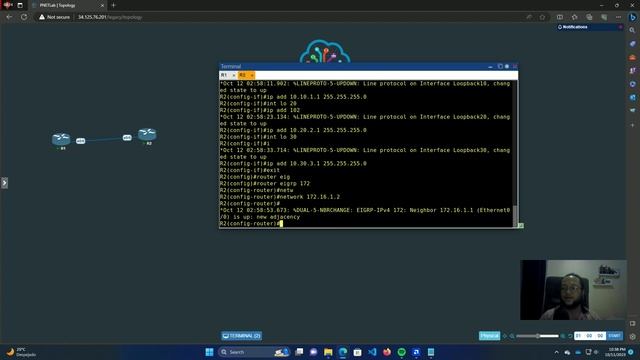The width and height of the screenshot is (640, 360).
Task: Click the terminal resize handle at bottom corner
Action: pyautogui.click(x=520, y=225)
